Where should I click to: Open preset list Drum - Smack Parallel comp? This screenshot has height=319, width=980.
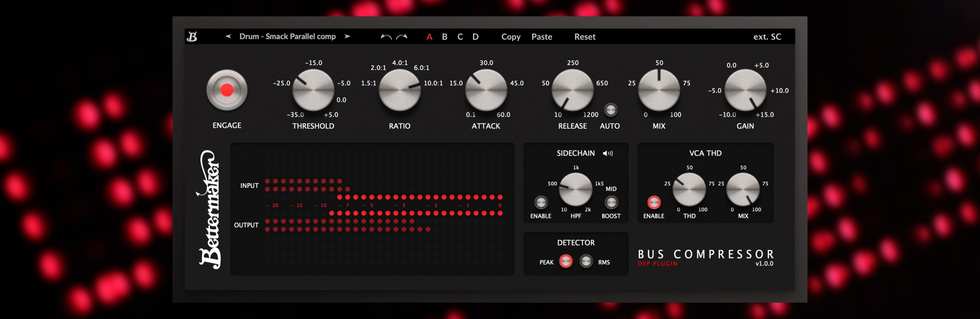click(x=287, y=36)
